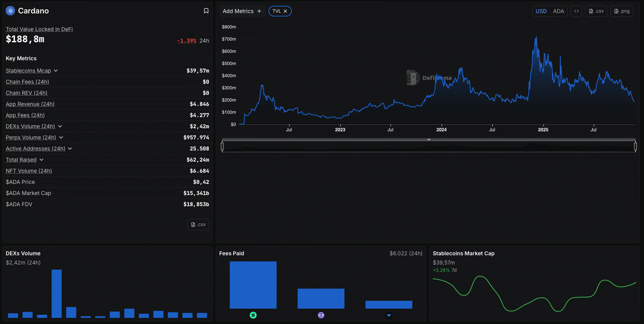Image resolution: width=644 pixels, height=324 pixels.
Task: Remove the TVL metric chip
Action: point(285,11)
